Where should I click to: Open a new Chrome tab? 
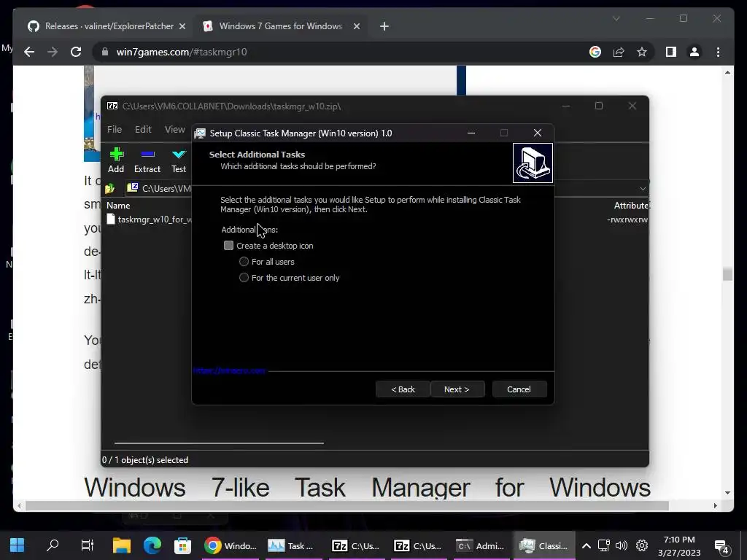(x=384, y=26)
